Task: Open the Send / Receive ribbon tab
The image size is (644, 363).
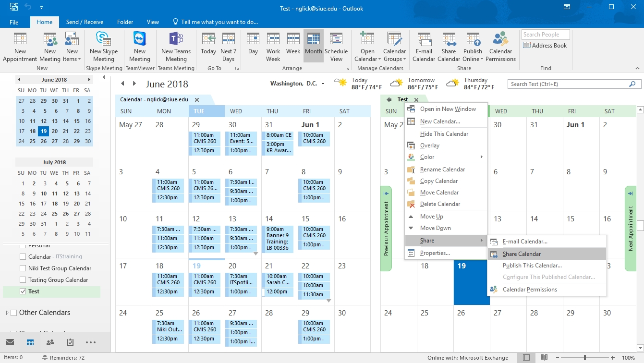Action: pos(85,22)
